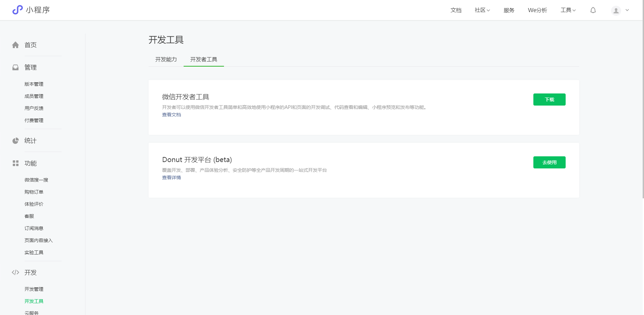Select 开发工具 in the sidebar
This screenshot has width=644, height=315.
pos(34,301)
